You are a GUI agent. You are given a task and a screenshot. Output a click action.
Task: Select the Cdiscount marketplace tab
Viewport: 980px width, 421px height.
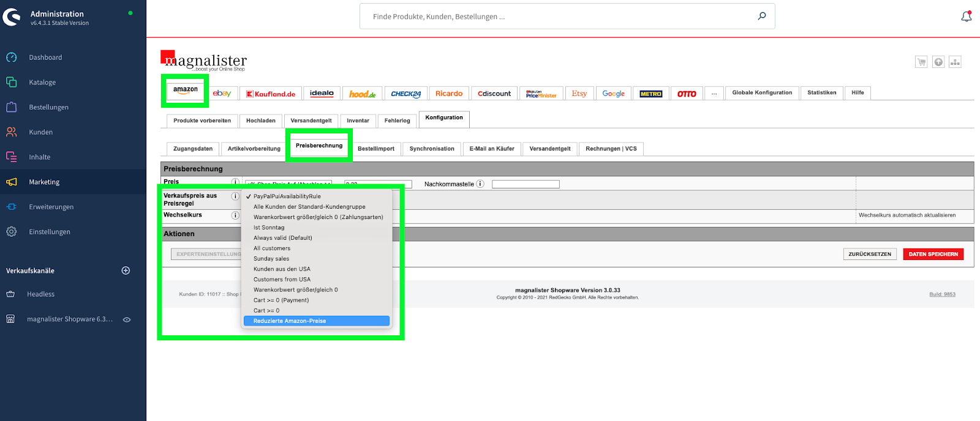494,93
